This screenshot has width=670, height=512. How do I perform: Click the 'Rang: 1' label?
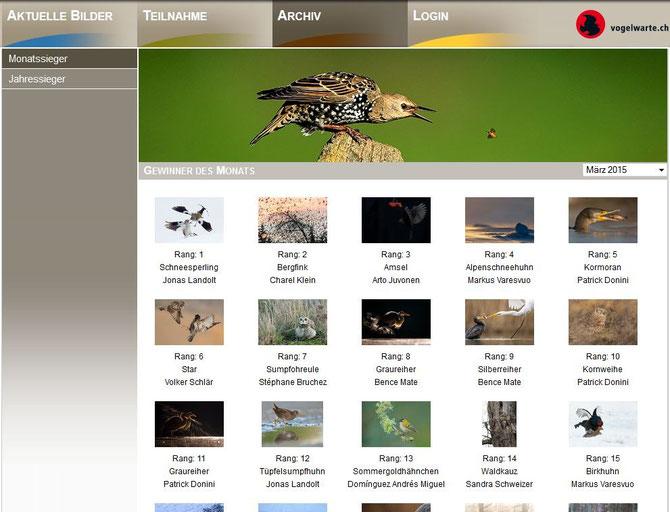(x=189, y=254)
